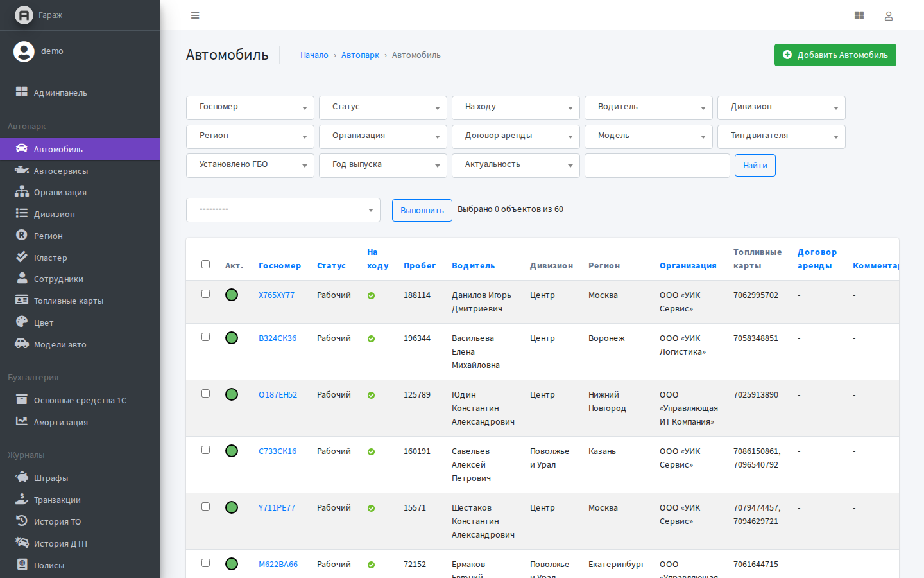Click the Найти search button
This screenshot has height=578, width=924.
[x=755, y=165]
